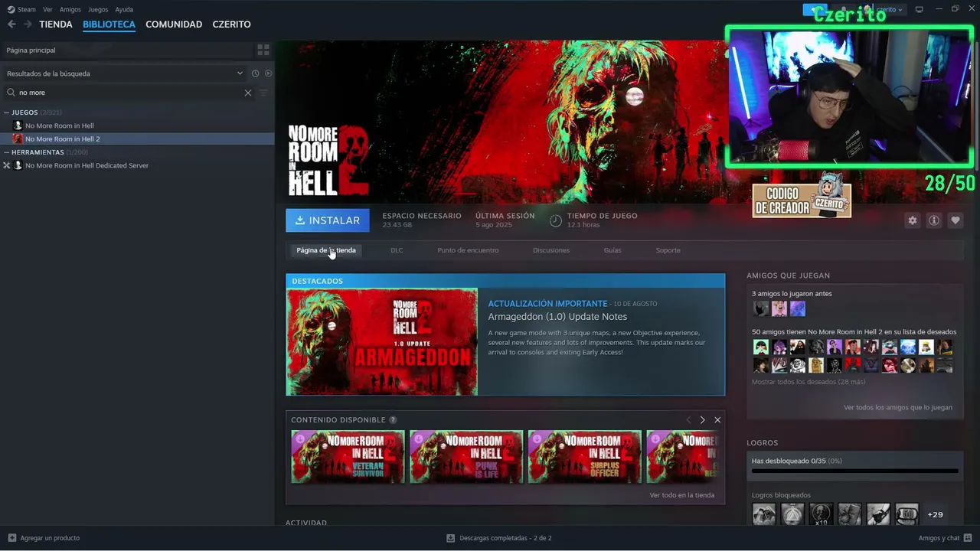Open the Surplus Officer DLC thumbnail
Screen dimensions: 980x551
585,457
